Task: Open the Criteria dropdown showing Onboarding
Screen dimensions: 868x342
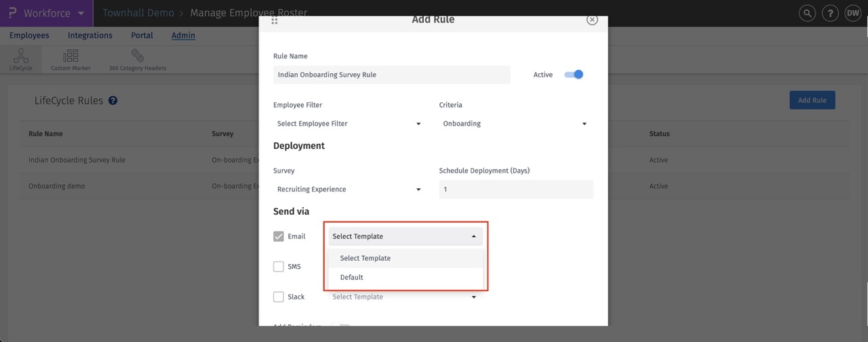Action: coord(515,124)
